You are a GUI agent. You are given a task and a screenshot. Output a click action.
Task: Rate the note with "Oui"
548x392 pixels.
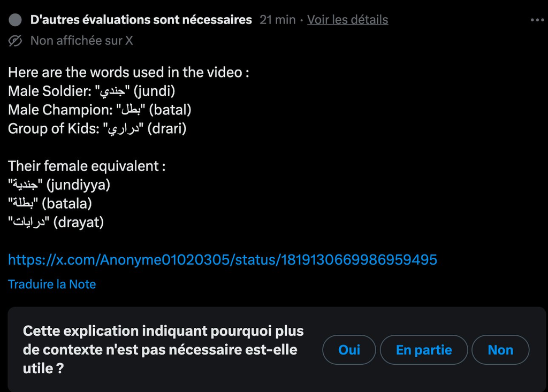coord(349,350)
